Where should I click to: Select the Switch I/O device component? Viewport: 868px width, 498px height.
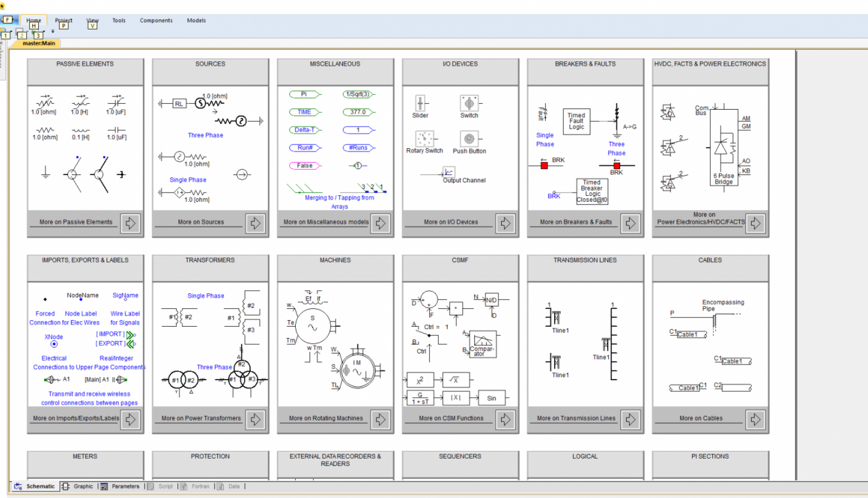point(469,103)
